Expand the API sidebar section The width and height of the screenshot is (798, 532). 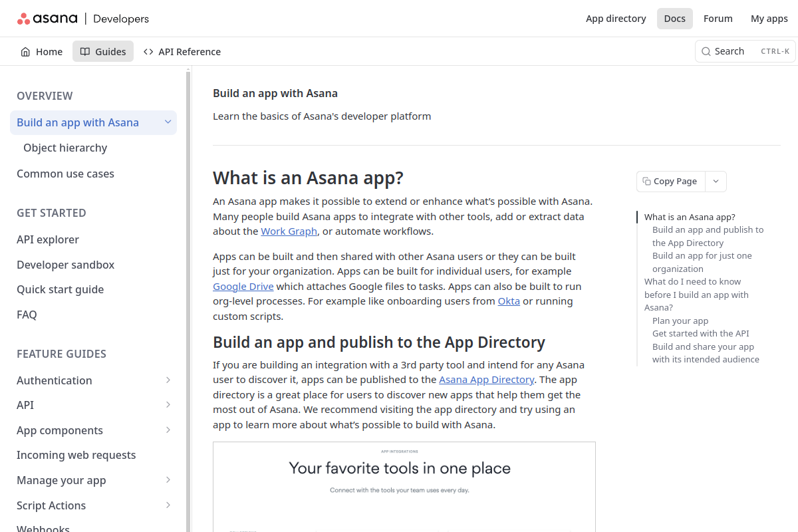pos(168,405)
